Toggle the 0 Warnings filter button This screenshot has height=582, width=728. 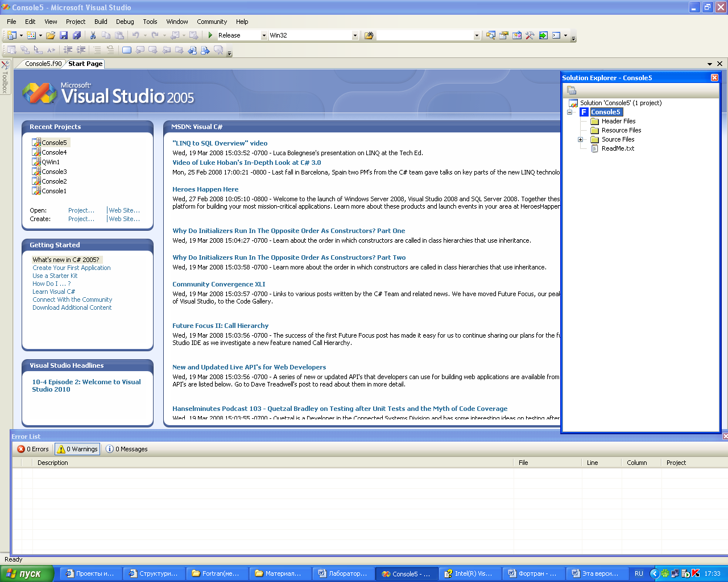(77, 449)
